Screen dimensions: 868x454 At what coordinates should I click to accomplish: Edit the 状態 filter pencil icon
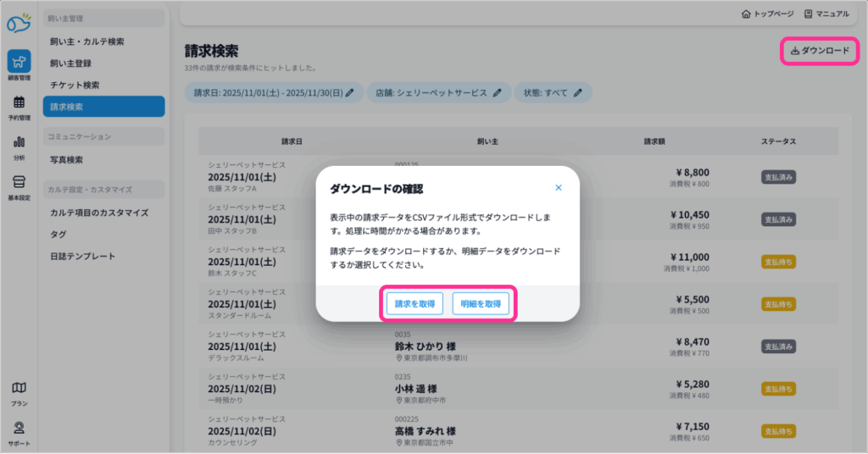click(x=578, y=92)
